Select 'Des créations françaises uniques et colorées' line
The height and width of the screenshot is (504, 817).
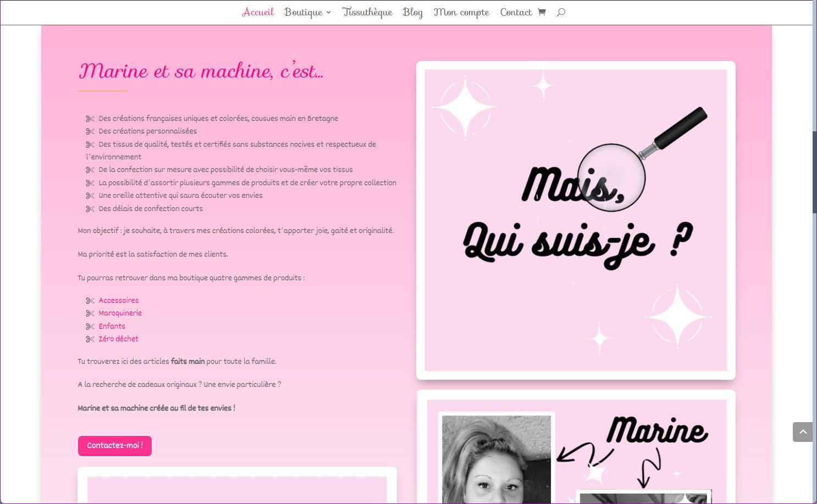[x=219, y=118]
